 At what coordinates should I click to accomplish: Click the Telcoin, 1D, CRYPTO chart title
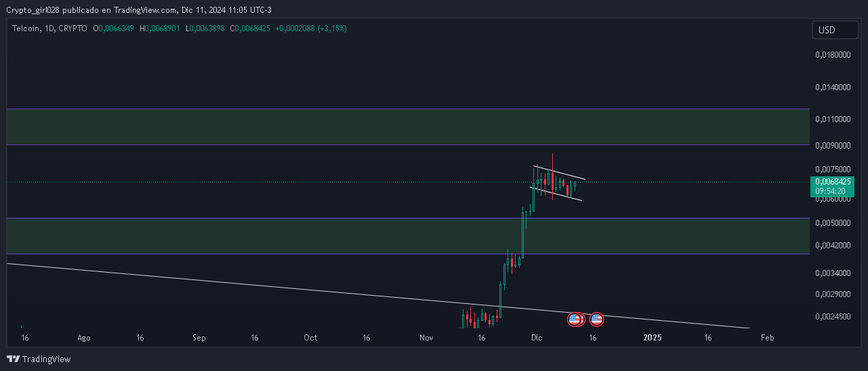click(x=49, y=28)
